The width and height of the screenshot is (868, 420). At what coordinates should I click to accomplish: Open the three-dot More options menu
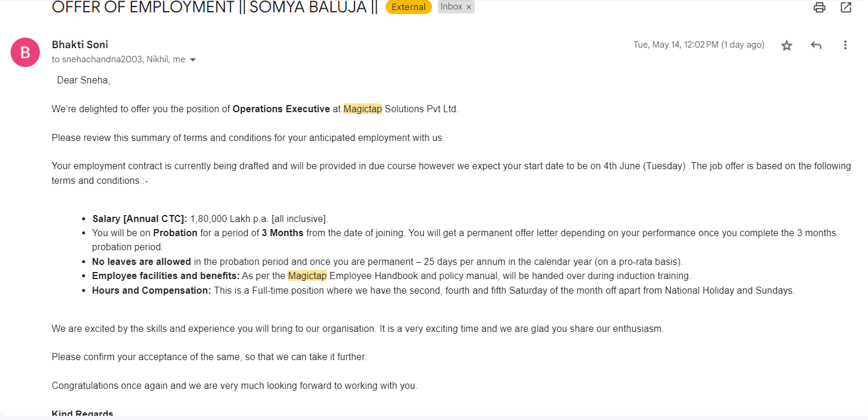pyautogui.click(x=845, y=45)
